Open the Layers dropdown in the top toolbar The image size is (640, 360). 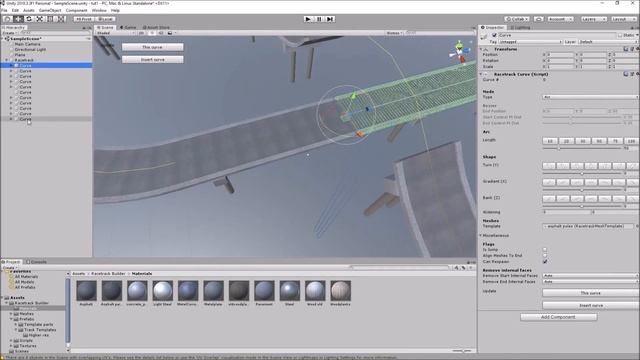click(x=593, y=19)
